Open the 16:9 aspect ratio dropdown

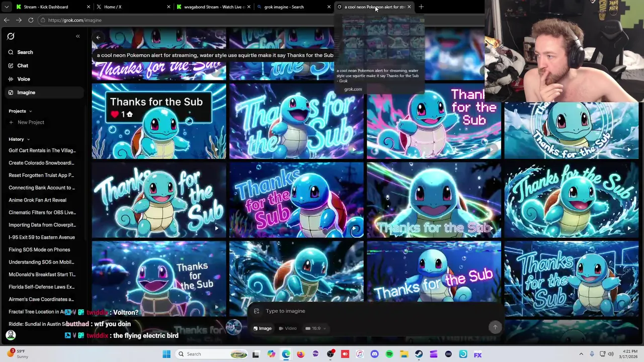click(315, 328)
